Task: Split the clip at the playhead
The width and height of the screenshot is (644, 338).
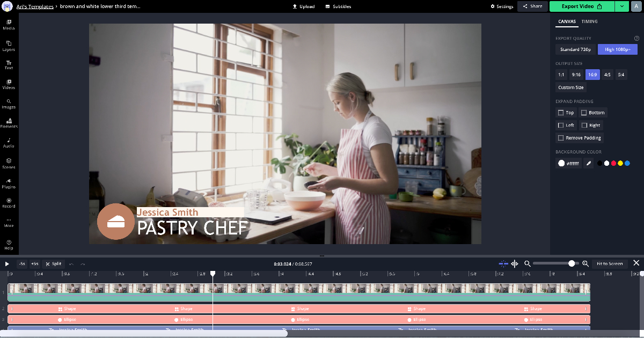Action: click(53, 263)
